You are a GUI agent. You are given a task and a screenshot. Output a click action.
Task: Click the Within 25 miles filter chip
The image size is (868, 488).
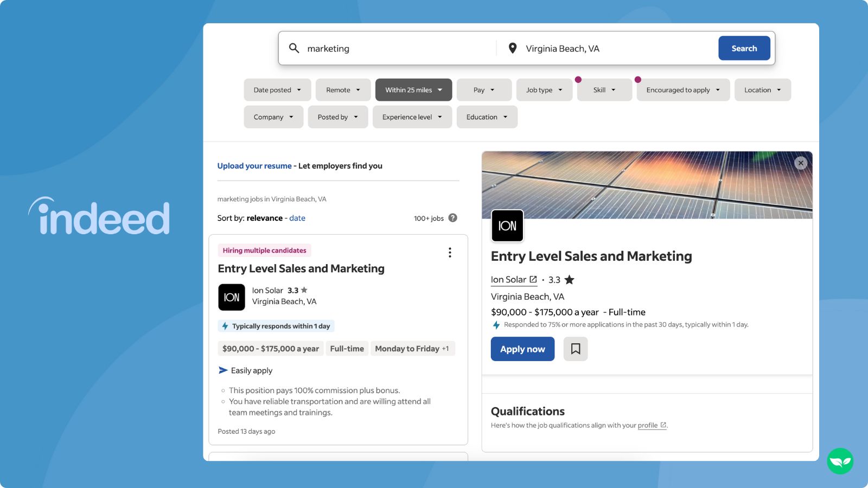[x=413, y=89]
